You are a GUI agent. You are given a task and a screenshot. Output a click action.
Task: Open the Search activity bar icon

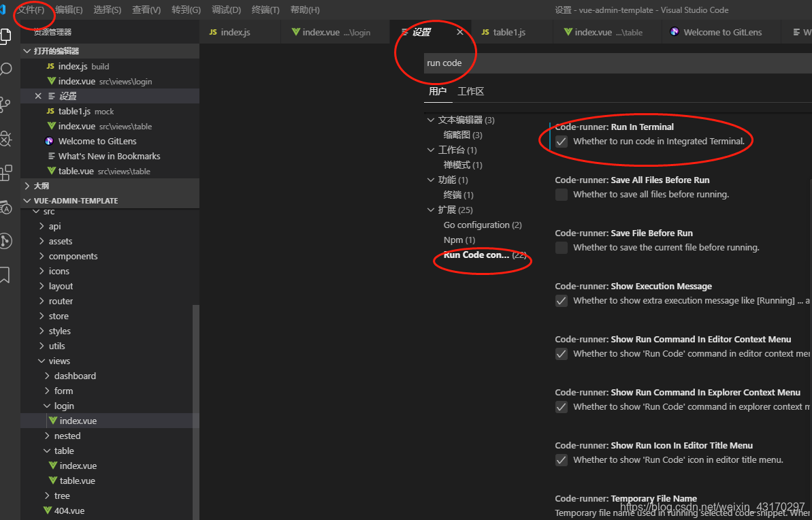coord(5,70)
